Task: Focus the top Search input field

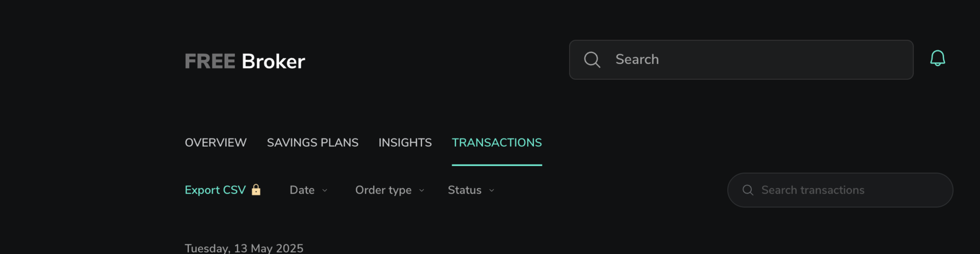Action: (741, 60)
